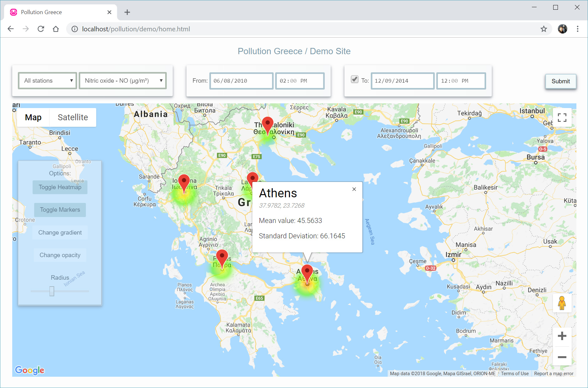
Task: Click the Larissa map marker
Action: tap(252, 178)
